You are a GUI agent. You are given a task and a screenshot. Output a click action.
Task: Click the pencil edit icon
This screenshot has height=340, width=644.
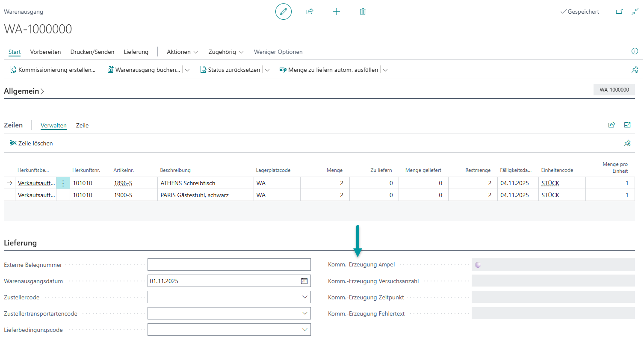coord(283,12)
